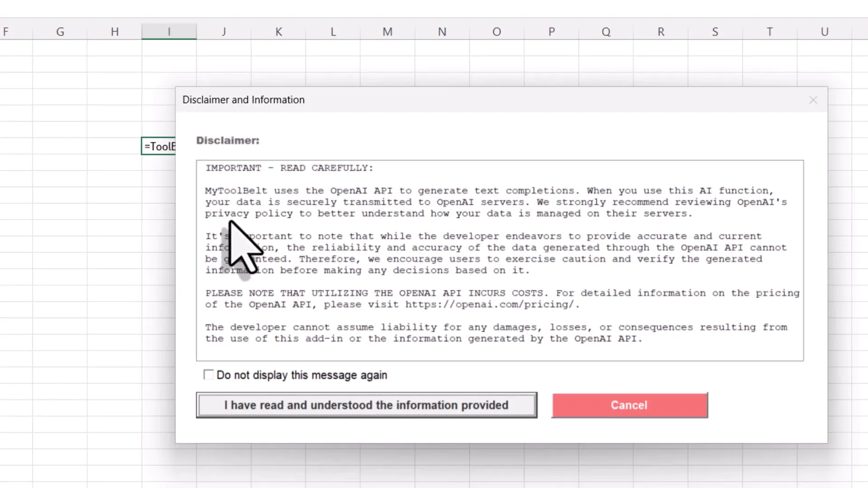868x488 pixels.
Task: Check 'Do not display this message again'
Action: [208, 375]
